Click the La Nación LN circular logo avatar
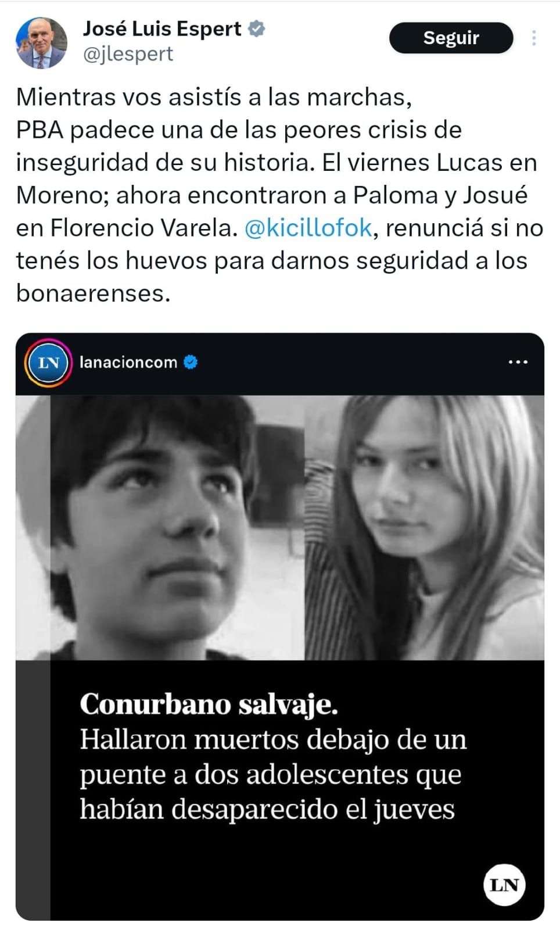Screen dimensions: 560x930 pos(48,363)
